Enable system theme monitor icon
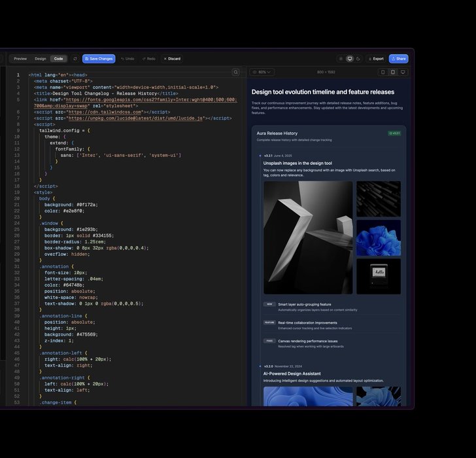This screenshot has width=476, height=458. (x=350, y=59)
